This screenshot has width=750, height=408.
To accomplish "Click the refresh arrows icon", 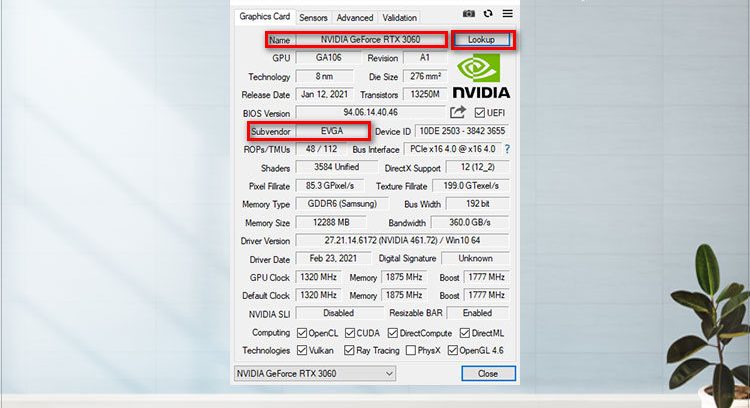I will 488,14.
